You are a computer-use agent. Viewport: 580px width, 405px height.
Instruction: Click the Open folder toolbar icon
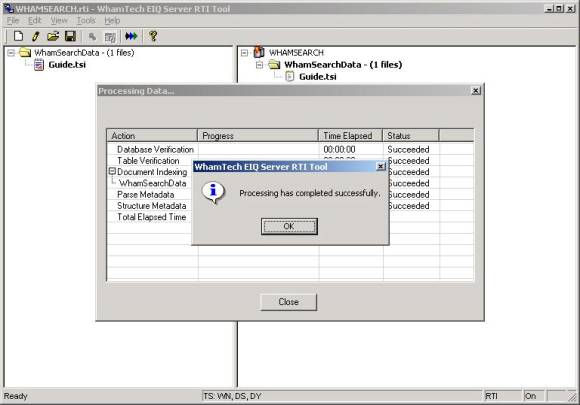coord(53,36)
